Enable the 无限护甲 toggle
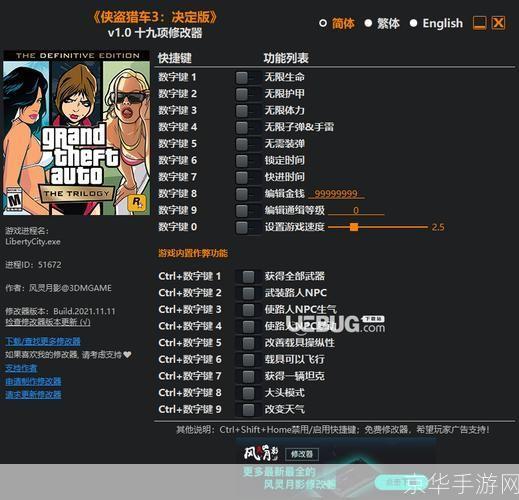Screen dimensions: 519x500 (248, 94)
